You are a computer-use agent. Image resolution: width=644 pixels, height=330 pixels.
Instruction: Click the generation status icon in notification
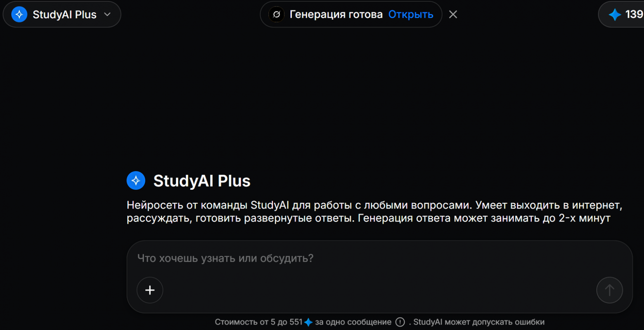pos(277,14)
